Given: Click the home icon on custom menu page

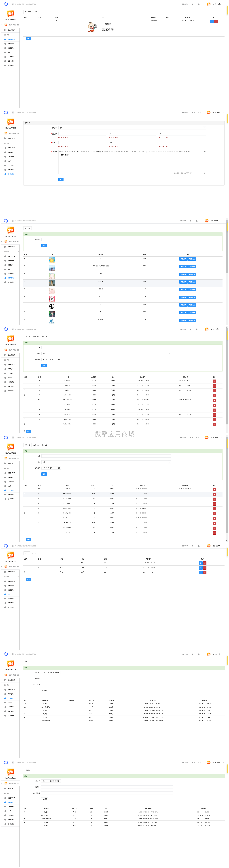Looking at the screenshot, I should [13, 4].
